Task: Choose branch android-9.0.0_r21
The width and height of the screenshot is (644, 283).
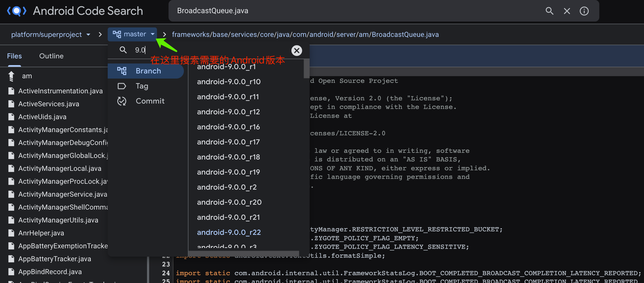Action: pyautogui.click(x=228, y=217)
